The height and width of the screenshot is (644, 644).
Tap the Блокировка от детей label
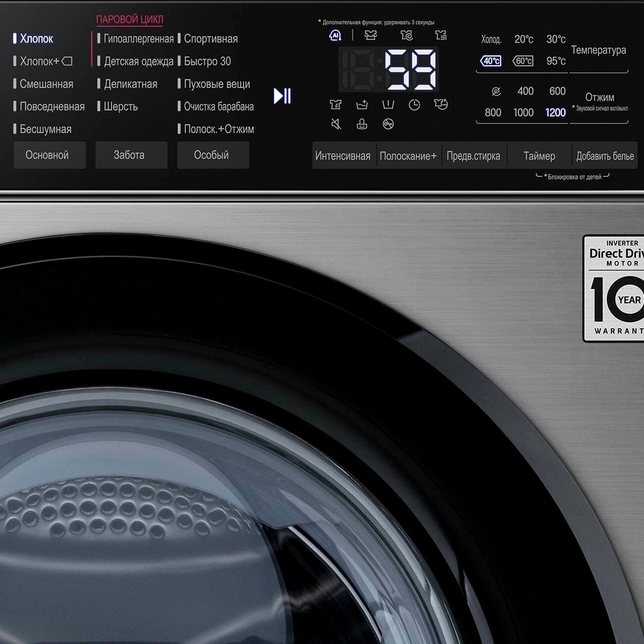573,177
